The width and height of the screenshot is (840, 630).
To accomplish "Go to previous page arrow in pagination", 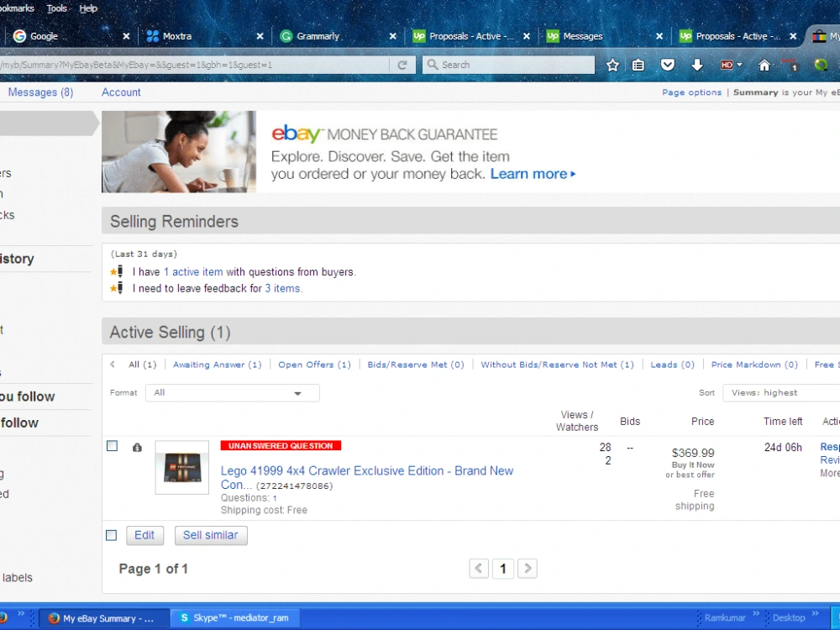I will 479,569.
